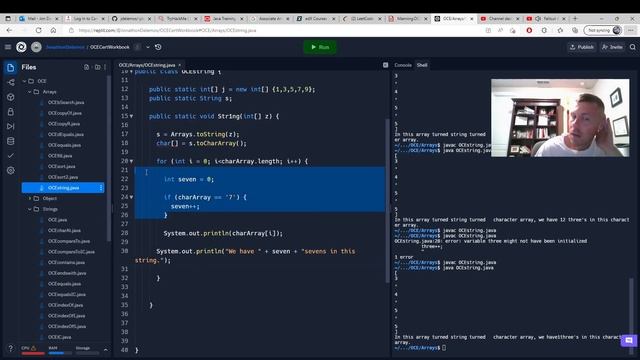This screenshot has height=360, width=640.
Task: Open the browser three-dot settings menu
Action: 631,30
